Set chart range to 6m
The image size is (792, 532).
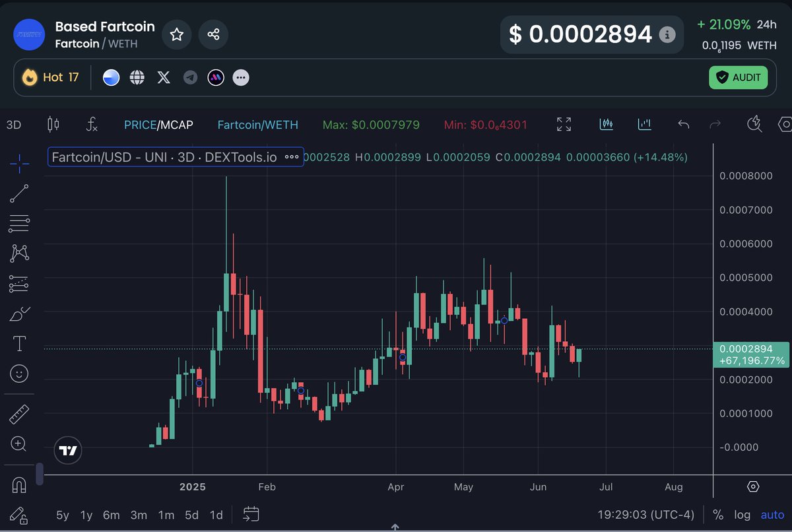tap(112, 515)
